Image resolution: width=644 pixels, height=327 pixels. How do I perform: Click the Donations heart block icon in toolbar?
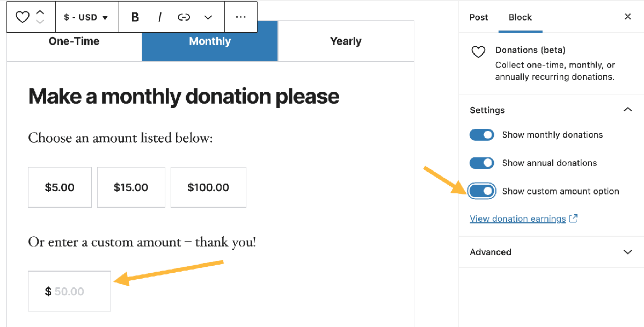22,17
